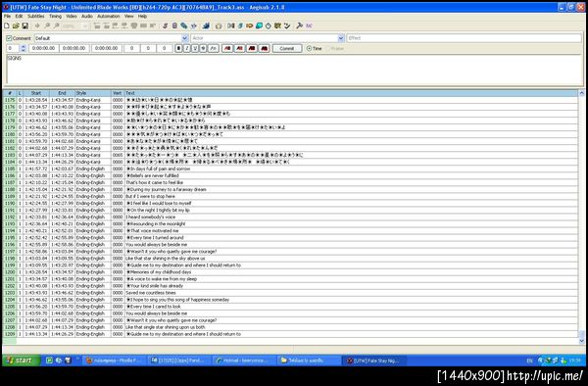Open the Fonts Collector icon
Viewport: 588px width, 386px height.
193,25
